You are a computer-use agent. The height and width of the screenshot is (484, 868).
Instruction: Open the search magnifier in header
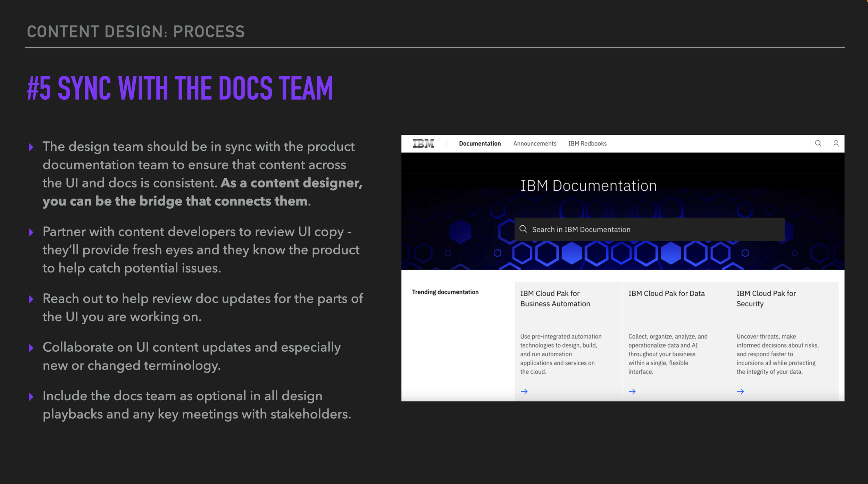tap(818, 143)
